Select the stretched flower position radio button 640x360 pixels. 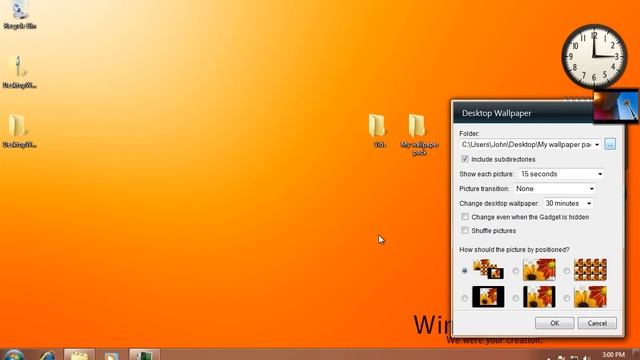click(x=516, y=271)
